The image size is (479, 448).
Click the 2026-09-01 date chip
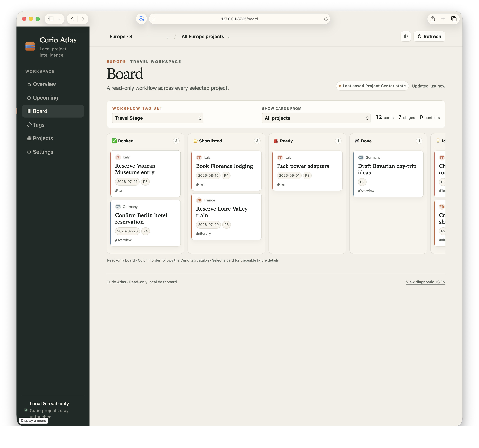(289, 176)
